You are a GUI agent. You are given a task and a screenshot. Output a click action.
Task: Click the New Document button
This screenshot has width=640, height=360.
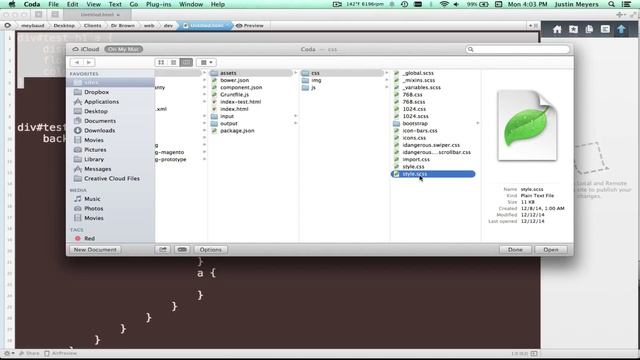(x=95, y=249)
